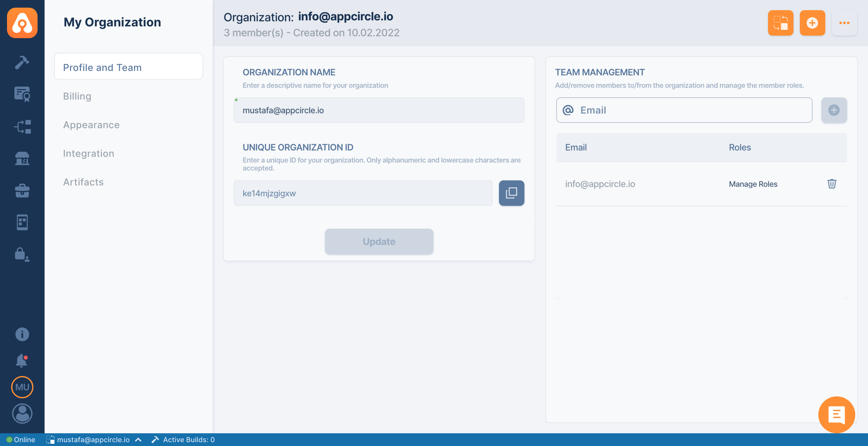Open the Distribute module icon in sidebar

22,127
